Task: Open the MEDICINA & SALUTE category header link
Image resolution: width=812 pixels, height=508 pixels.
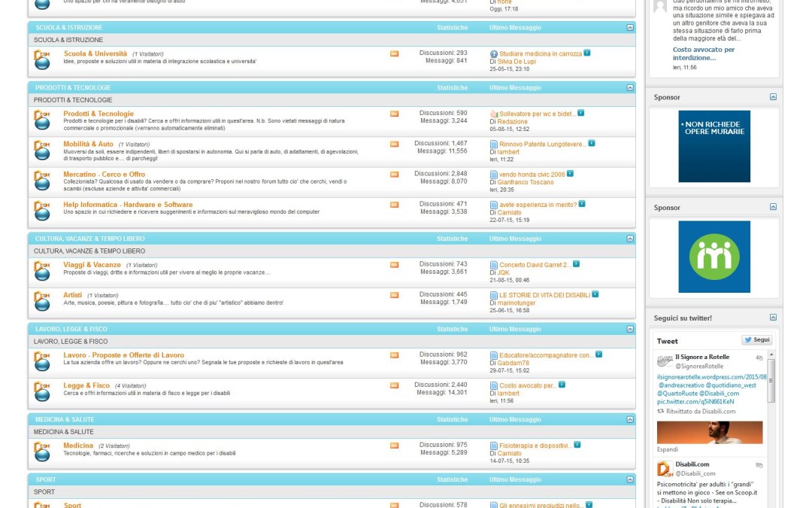Action: (65, 419)
